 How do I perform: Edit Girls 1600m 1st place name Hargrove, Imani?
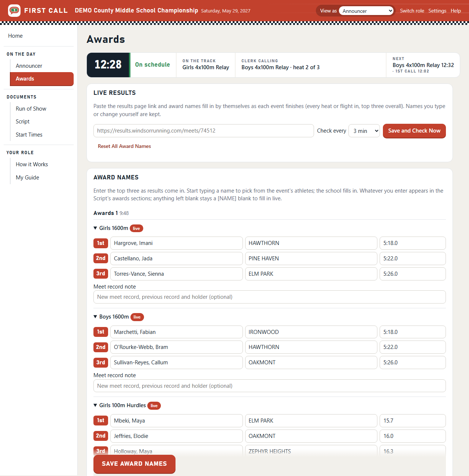177,243
